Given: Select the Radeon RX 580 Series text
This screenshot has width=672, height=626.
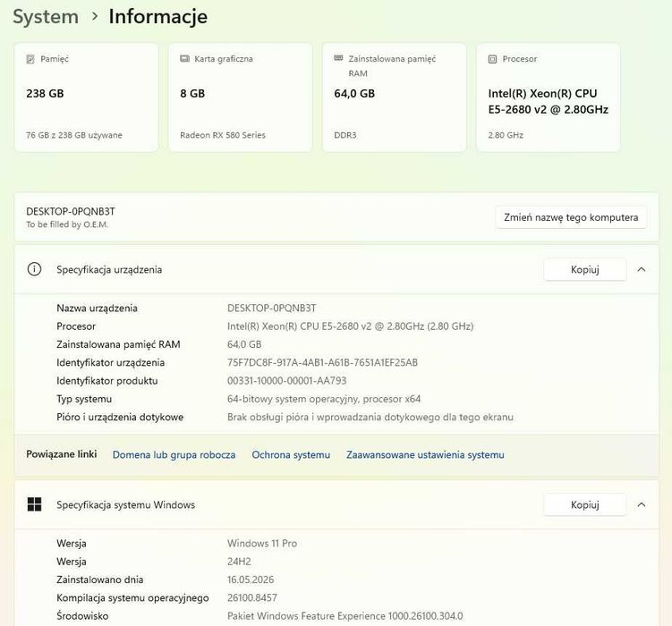Looking at the screenshot, I should pos(223,135).
